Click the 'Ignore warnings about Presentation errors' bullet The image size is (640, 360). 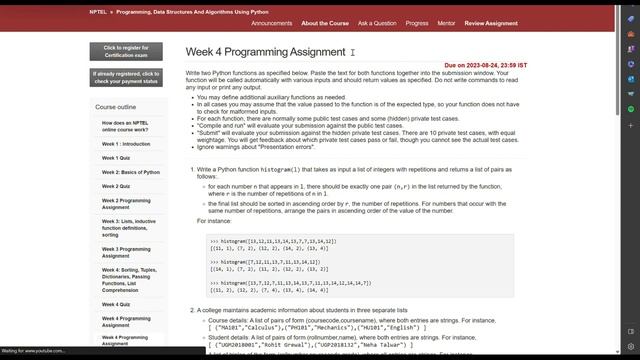tap(256, 147)
